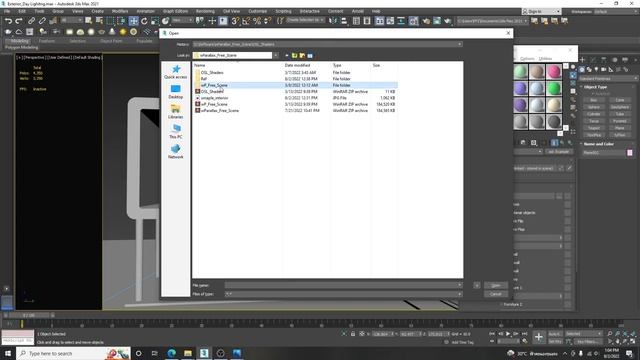Screen dimensions: 640x360
Task: Click Cancel button in the dialog
Action: (496, 294)
